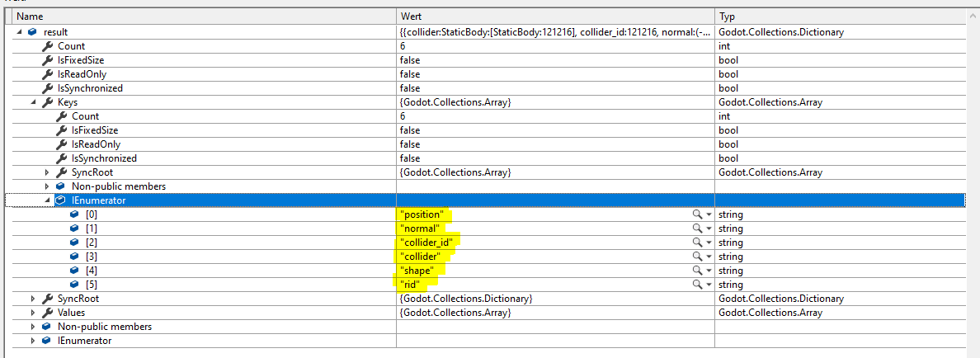Expand the bottom IEnumerator node

(33, 341)
